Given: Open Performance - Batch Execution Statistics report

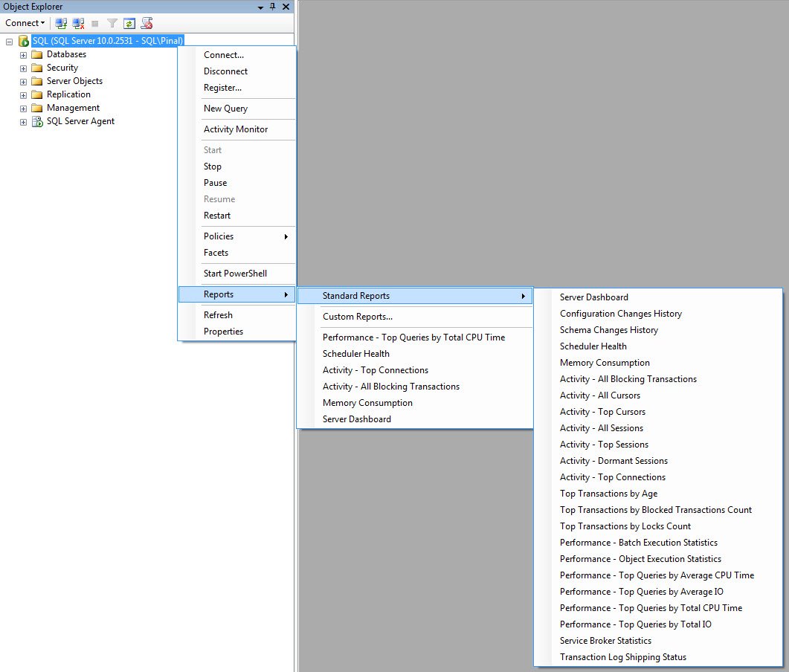Looking at the screenshot, I should pyautogui.click(x=658, y=542).
